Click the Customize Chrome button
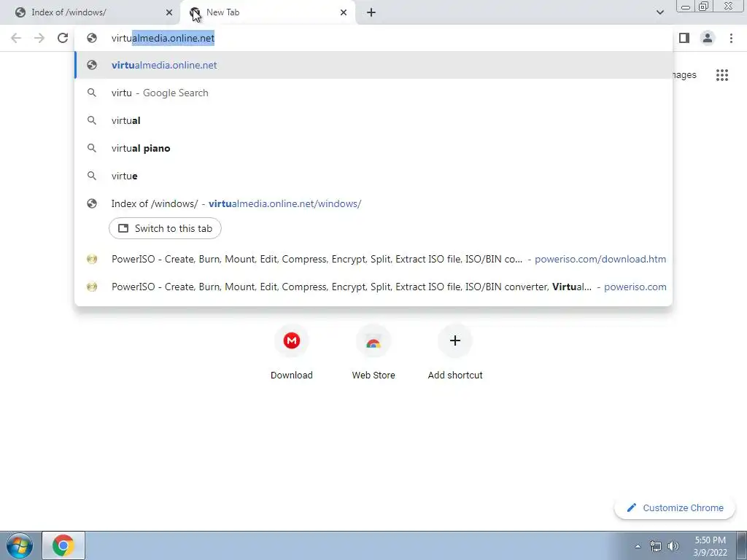Screen dimensions: 747x560 pos(675,507)
